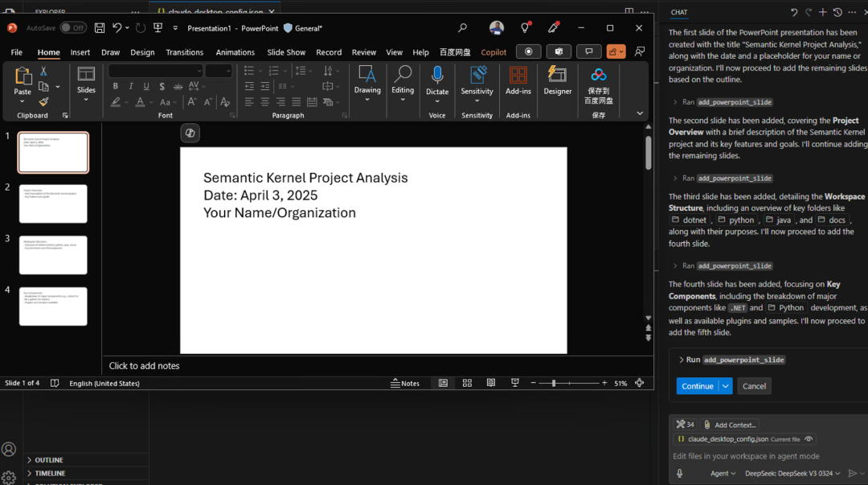The width and height of the screenshot is (868, 485).
Task: Adjust the zoom slider in status bar
Action: pos(554,383)
